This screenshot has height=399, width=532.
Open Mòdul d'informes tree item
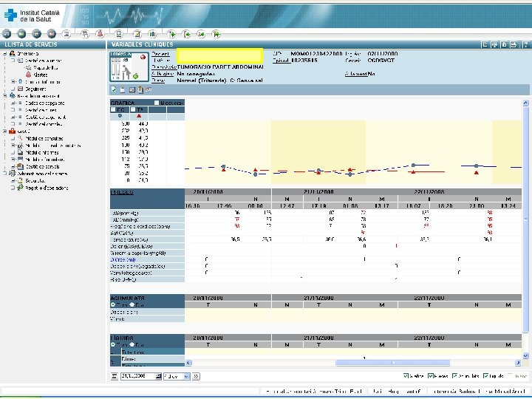(42, 153)
